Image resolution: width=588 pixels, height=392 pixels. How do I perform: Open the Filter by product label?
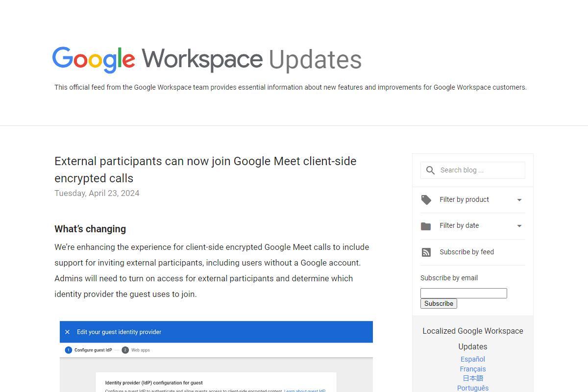(x=464, y=199)
